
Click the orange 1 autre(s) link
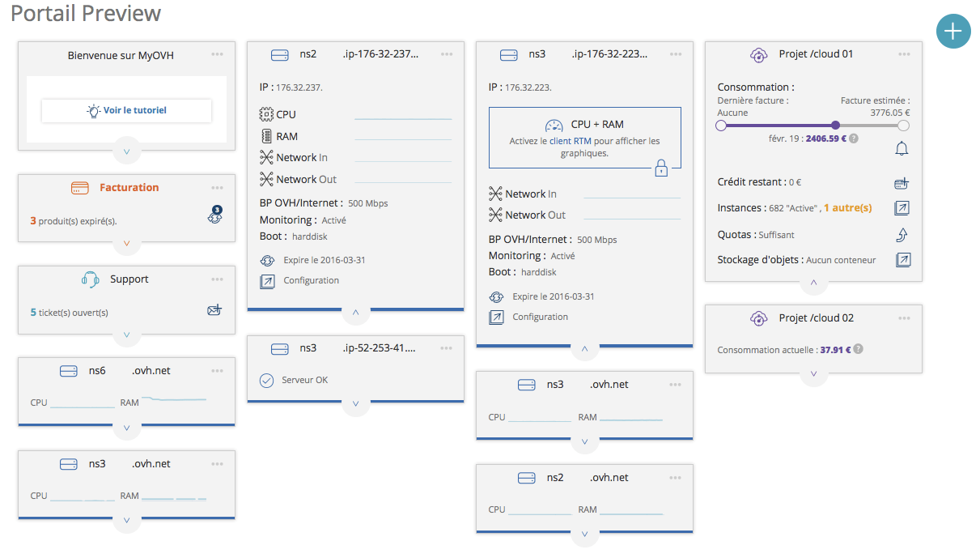click(x=847, y=208)
